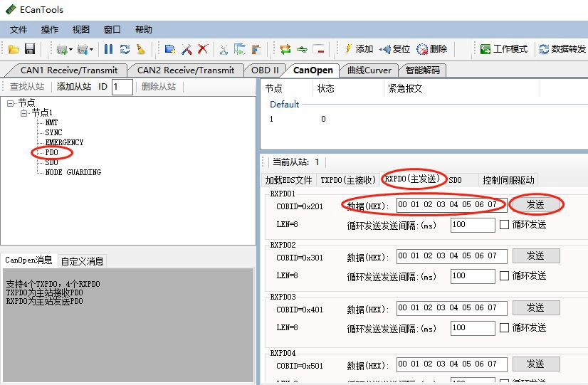Enable 循环发送 checkbox for RXPDO1
The height and width of the screenshot is (385, 588).
(505, 225)
